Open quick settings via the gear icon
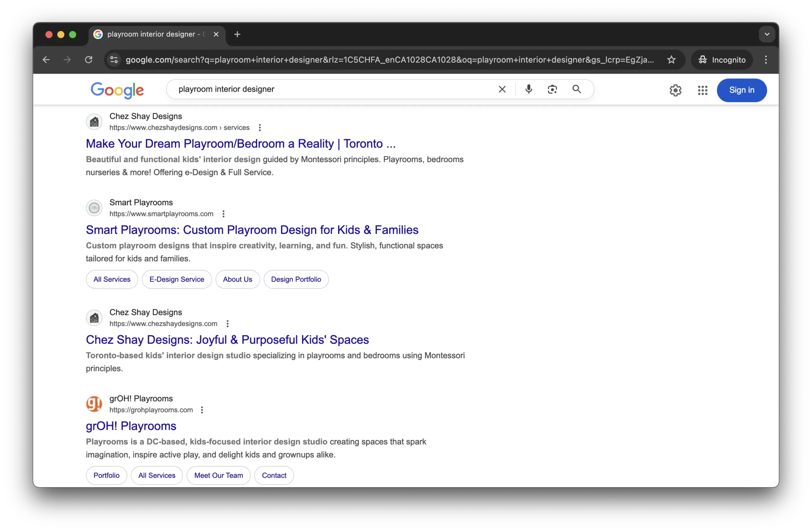812x531 pixels. click(675, 90)
